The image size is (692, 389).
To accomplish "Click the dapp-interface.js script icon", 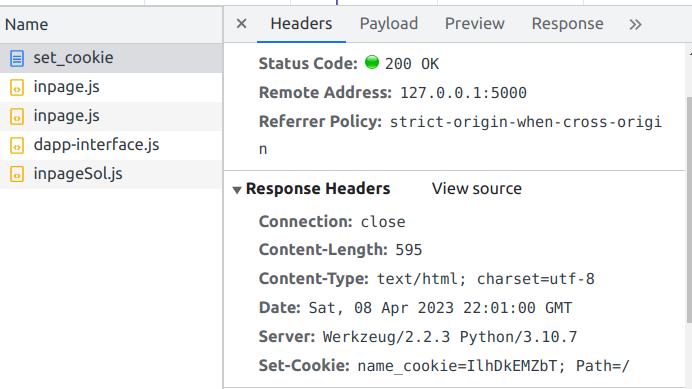I will pyautogui.click(x=17, y=145).
